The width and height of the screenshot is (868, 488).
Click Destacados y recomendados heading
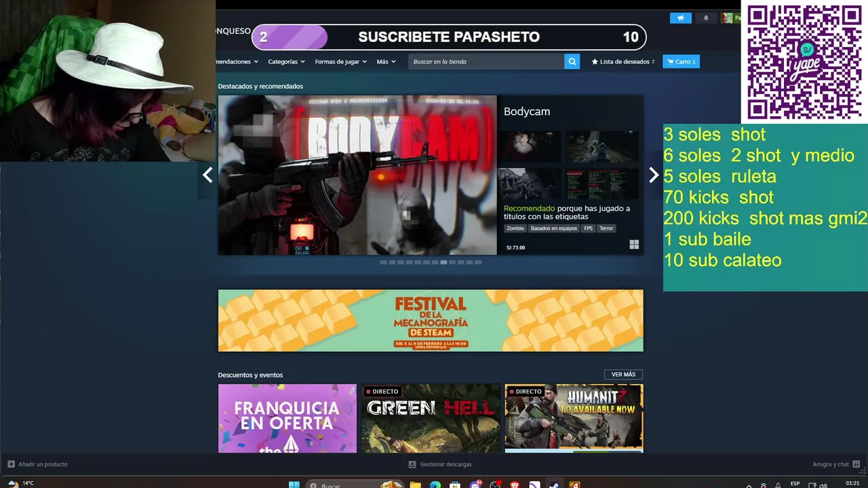coord(260,87)
